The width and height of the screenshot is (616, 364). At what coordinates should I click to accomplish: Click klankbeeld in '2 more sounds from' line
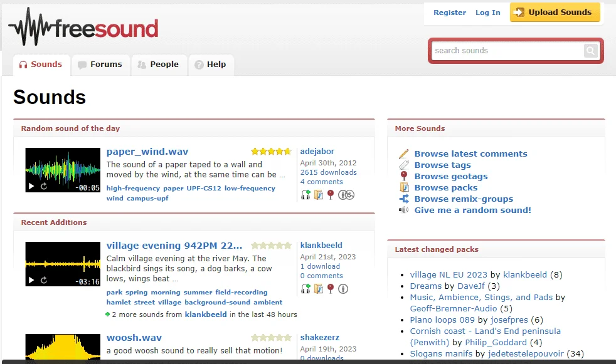[206, 315]
